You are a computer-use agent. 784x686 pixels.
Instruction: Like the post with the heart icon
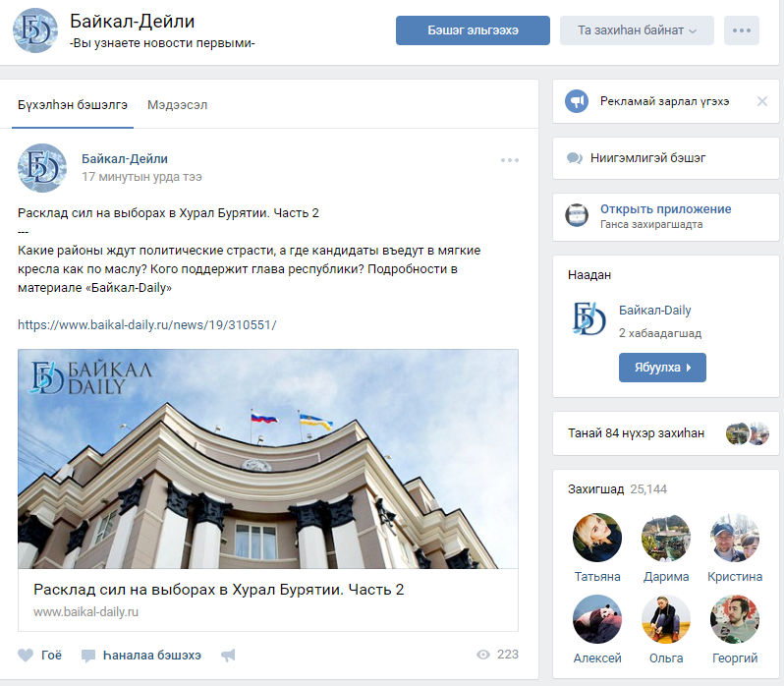coord(27,655)
